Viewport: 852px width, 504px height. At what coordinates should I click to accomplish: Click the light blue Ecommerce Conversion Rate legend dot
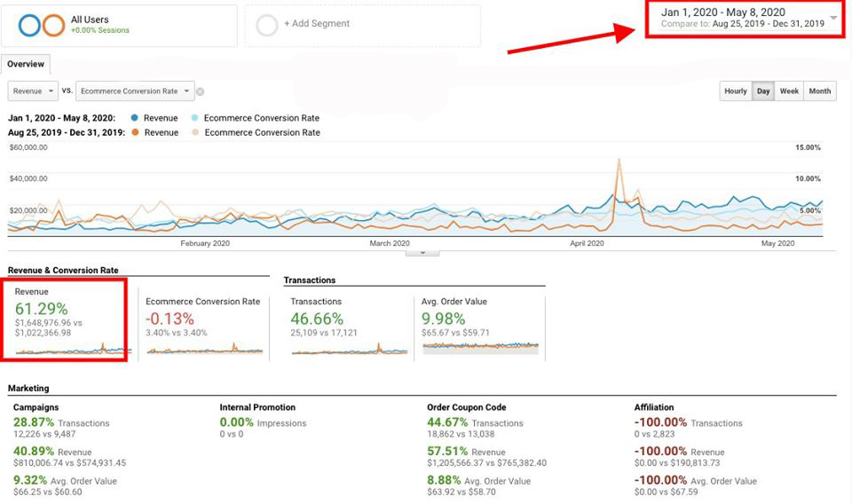pyautogui.click(x=194, y=118)
